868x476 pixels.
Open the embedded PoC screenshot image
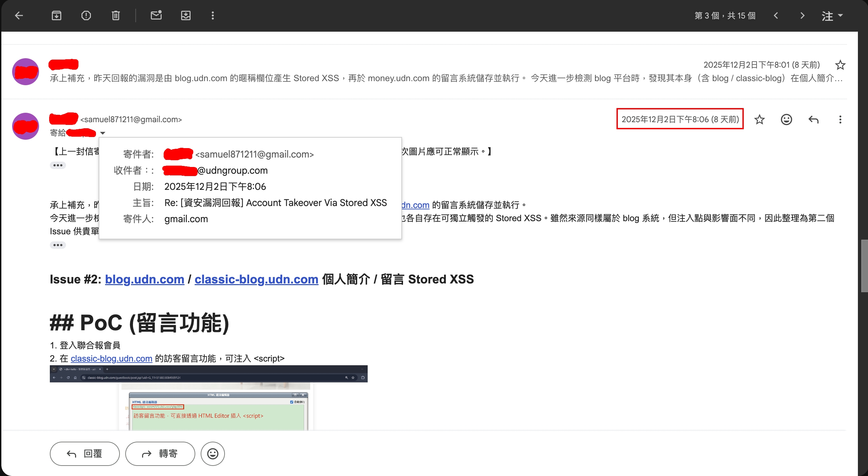pos(208,398)
